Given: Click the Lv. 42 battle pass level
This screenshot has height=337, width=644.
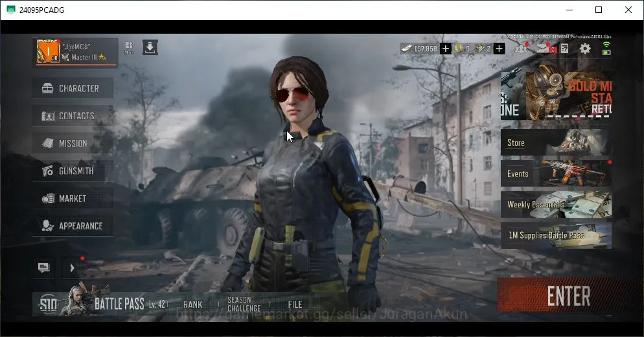Looking at the screenshot, I should coord(157,304).
